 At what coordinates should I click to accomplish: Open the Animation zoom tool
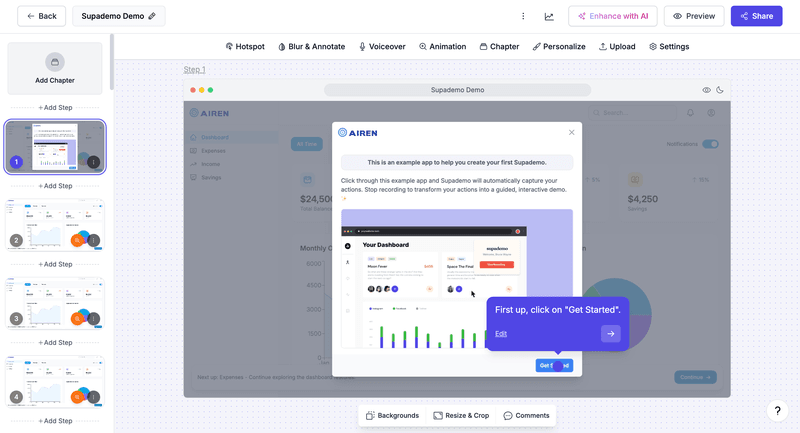tap(442, 46)
